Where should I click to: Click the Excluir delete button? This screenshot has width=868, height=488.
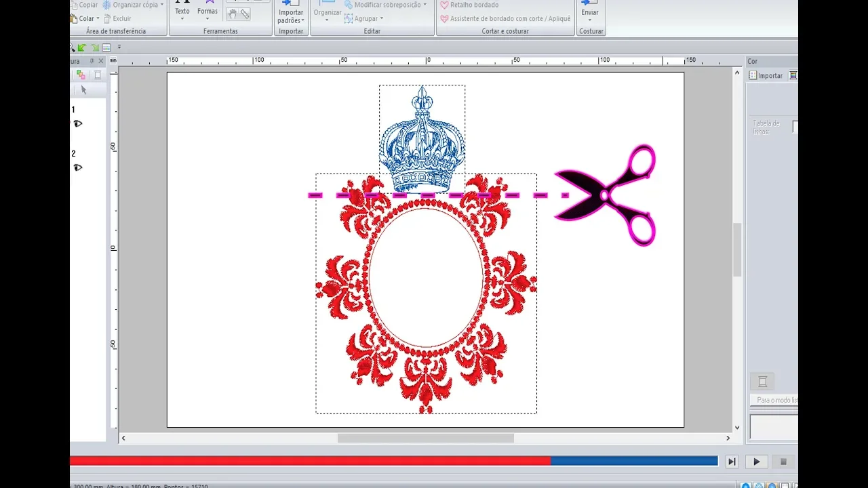coord(117,18)
